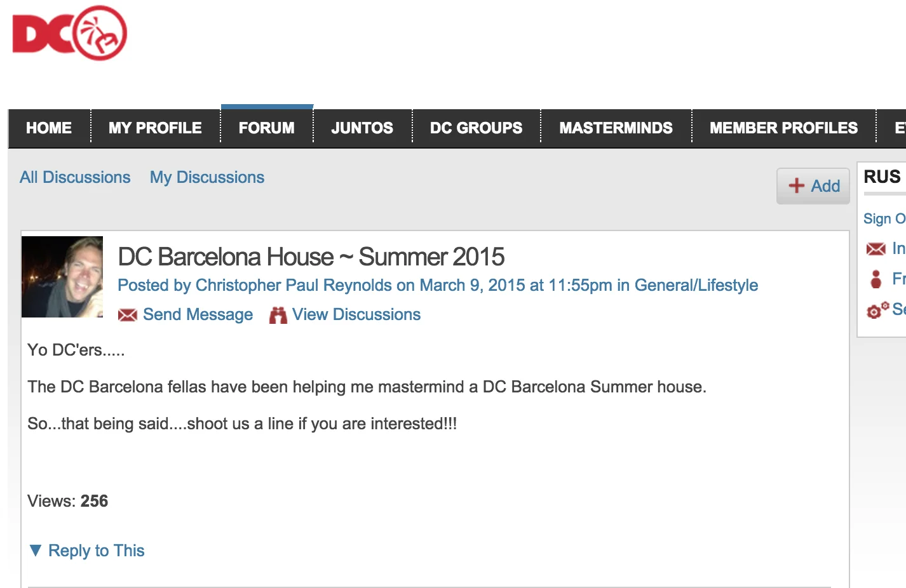Open the MASTERMINDS navigation tab
The width and height of the screenshot is (906, 588).
tap(616, 128)
